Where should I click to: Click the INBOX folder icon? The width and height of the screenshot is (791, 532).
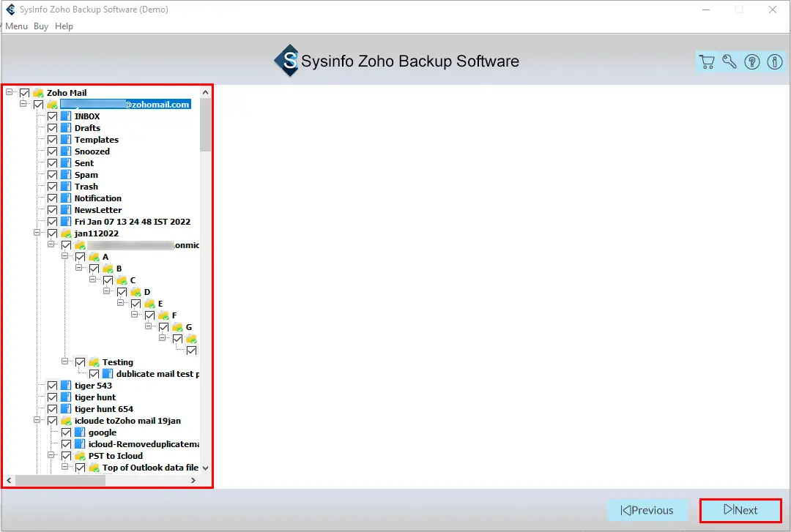[66, 116]
